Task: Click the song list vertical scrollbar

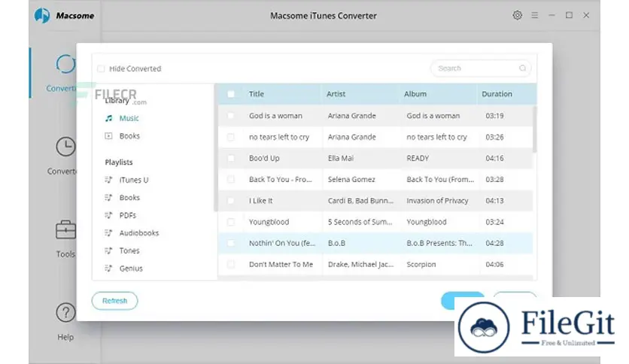Action: [x=534, y=129]
